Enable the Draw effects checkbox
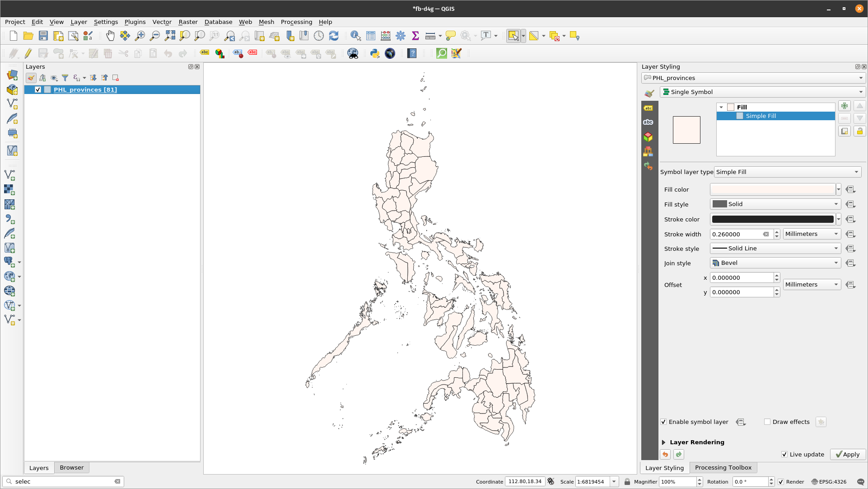This screenshot has width=868, height=489. pyautogui.click(x=767, y=422)
